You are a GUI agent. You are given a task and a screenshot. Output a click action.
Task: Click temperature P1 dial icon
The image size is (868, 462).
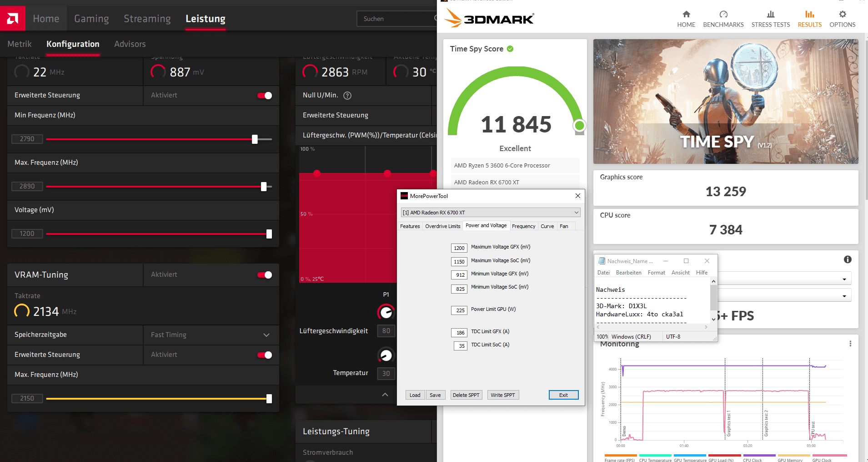click(x=386, y=355)
